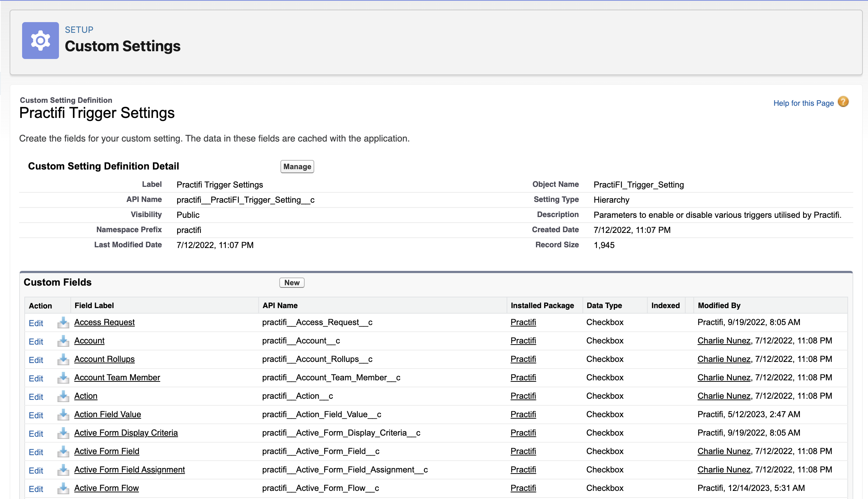Edit the Active Form Flow field
Viewport: 868px width, 499px height.
pyautogui.click(x=36, y=489)
